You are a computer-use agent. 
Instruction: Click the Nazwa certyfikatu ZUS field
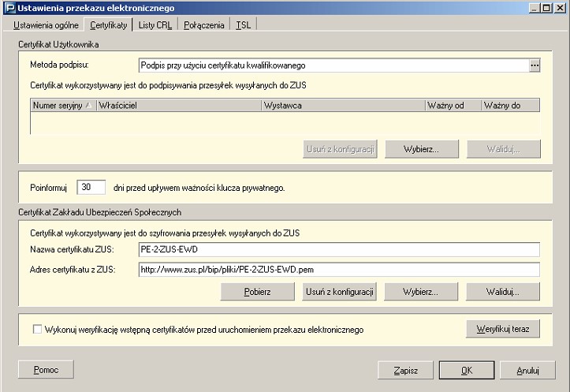339,249
